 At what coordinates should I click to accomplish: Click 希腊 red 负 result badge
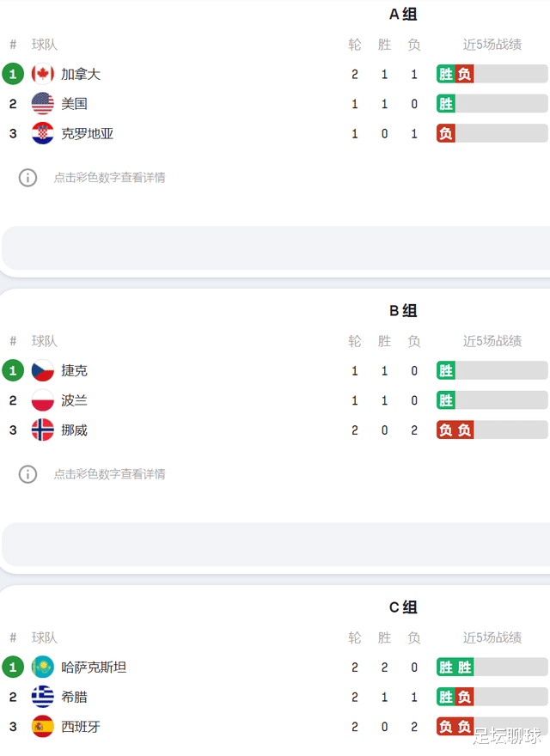(464, 697)
